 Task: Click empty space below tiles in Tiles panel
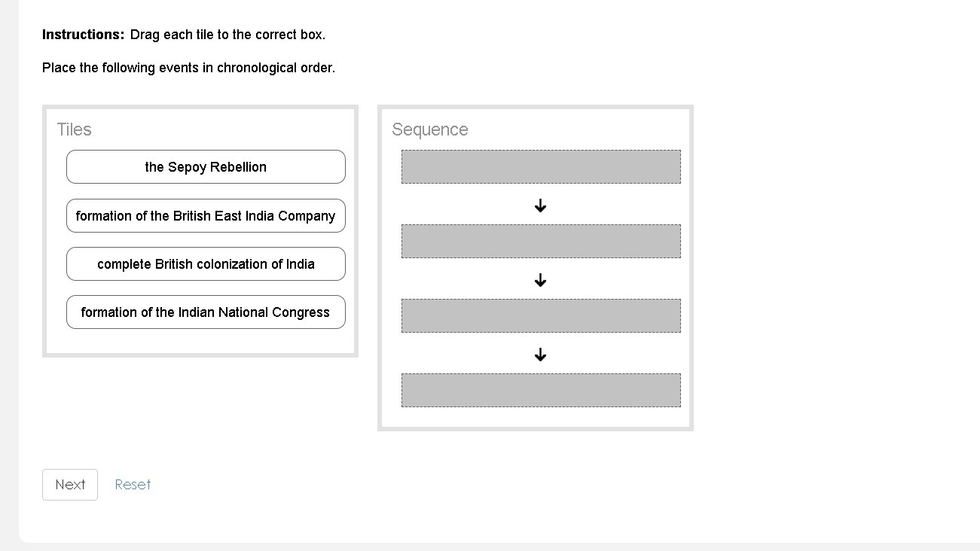click(x=200, y=340)
